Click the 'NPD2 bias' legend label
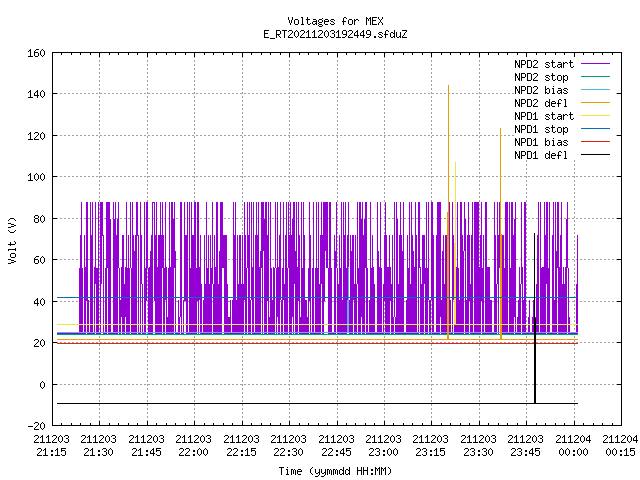Screen dimensions: 640x480 541,90
